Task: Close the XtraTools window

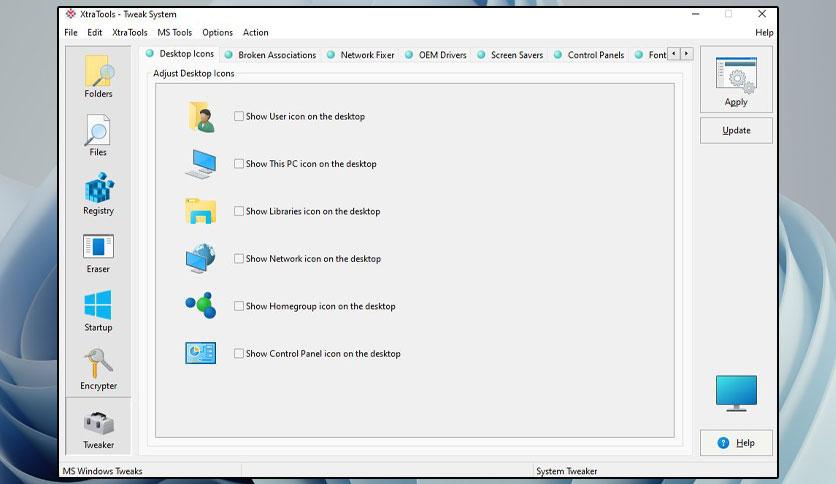Action: [762, 14]
